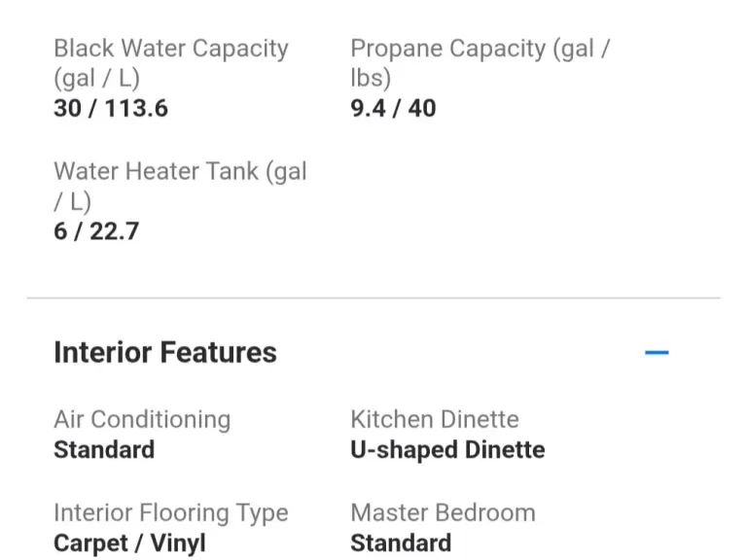747x560 pixels.
Task: Select the Air Conditioning label
Action: point(142,420)
